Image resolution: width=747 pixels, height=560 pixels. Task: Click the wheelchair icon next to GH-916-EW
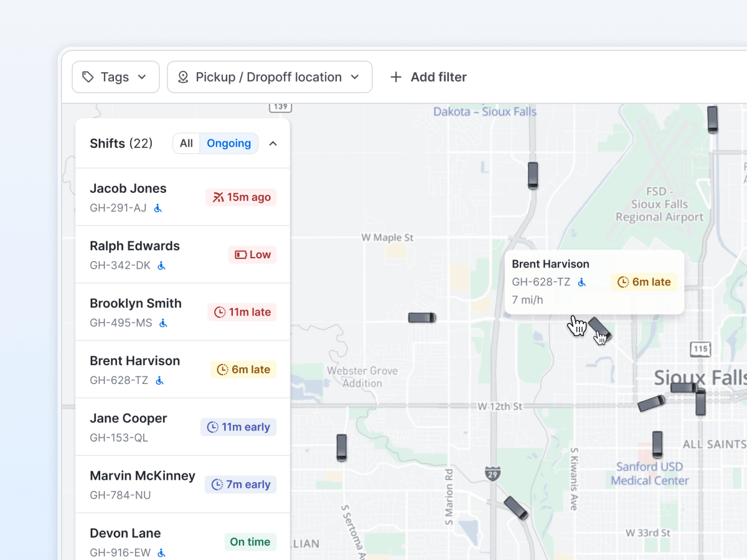point(162,553)
